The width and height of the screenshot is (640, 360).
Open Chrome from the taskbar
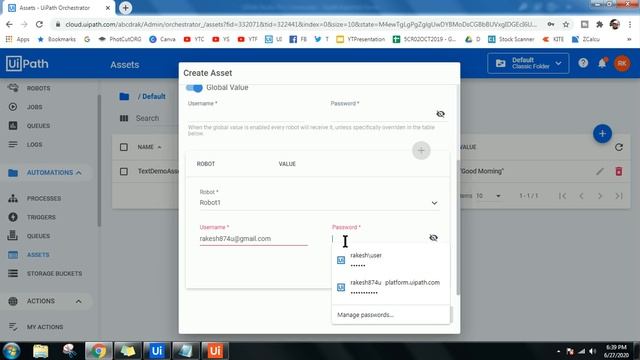point(98,351)
